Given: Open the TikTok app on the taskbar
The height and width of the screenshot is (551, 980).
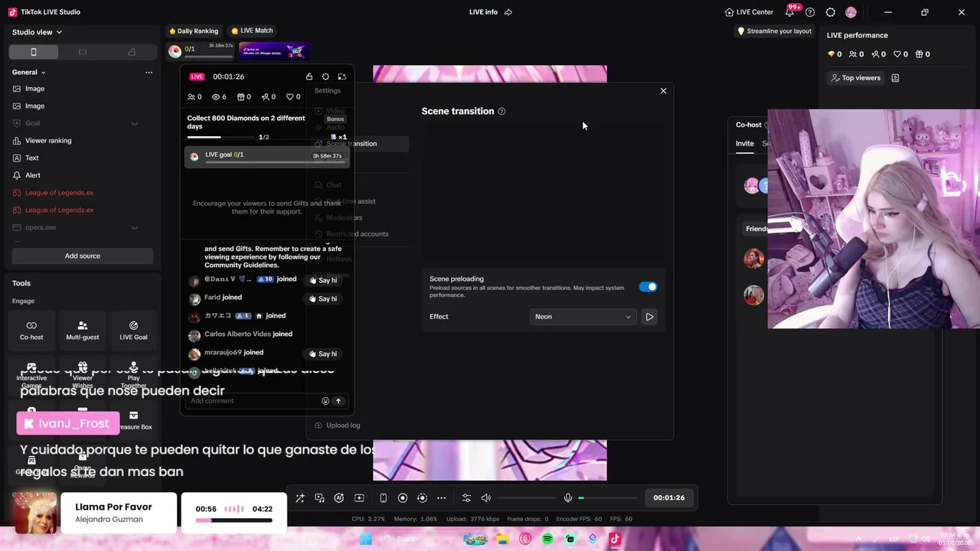Looking at the screenshot, I should (615, 540).
